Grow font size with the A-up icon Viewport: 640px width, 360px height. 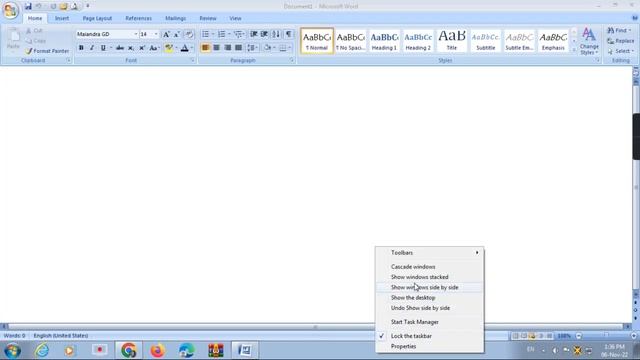click(x=166, y=34)
